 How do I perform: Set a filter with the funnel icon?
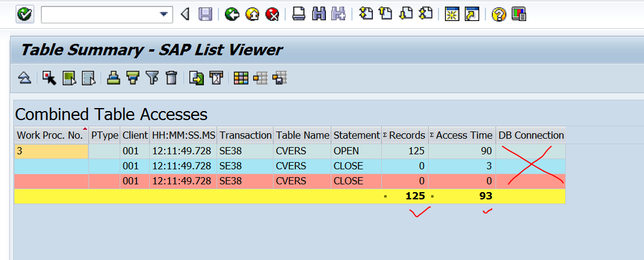tap(152, 77)
